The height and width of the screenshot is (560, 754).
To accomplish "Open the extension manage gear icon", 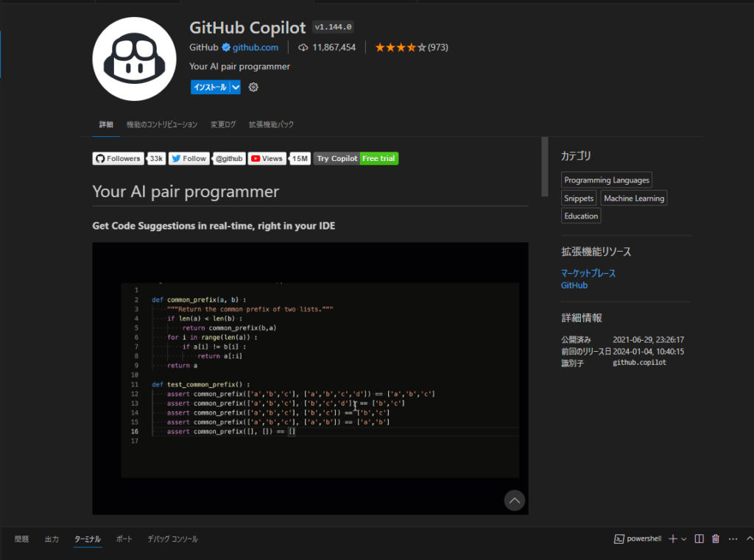I will point(253,87).
